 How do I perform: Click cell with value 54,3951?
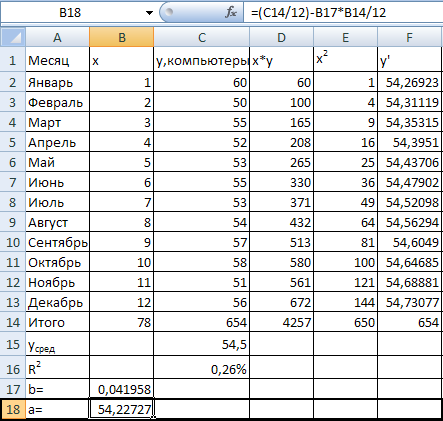pos(410,142)
